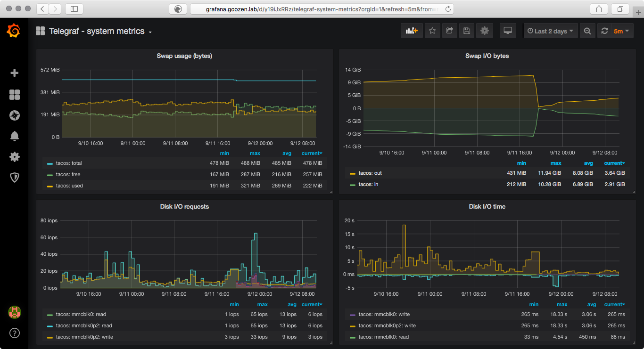The image size is (644, 349).
Task: Open the Grafana home logo
Action: [14, 31]
